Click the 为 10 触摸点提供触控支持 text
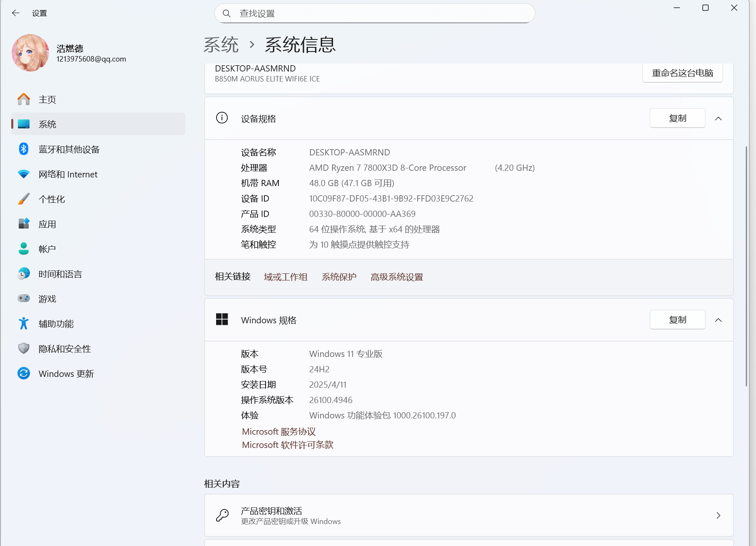756x546 pixels. (x=359, y=245)
